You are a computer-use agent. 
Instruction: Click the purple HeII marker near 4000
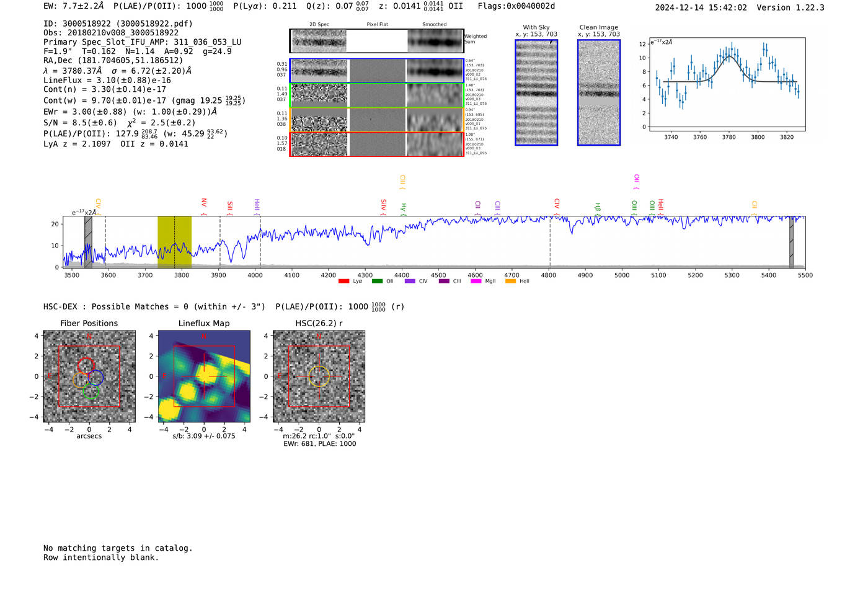257,207
